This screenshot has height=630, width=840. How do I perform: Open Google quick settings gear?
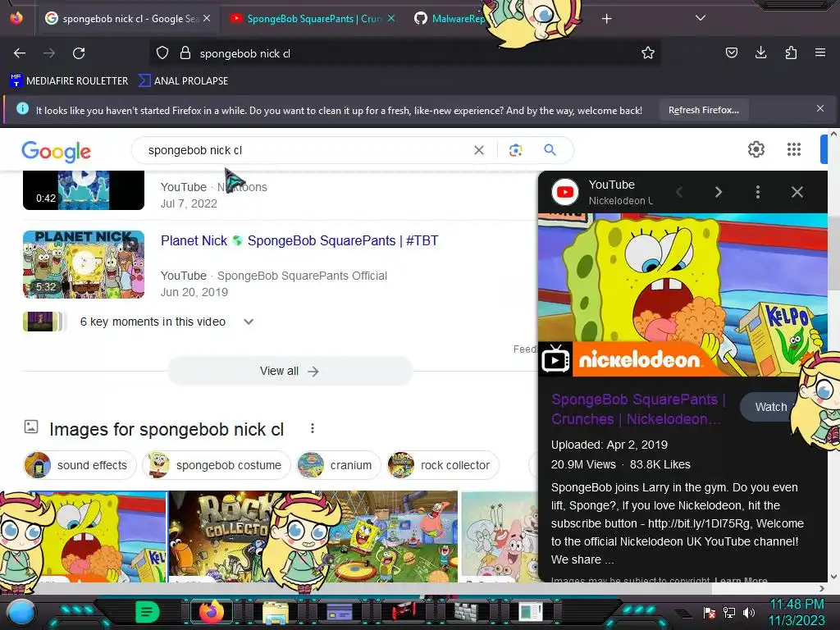point(756,149)
